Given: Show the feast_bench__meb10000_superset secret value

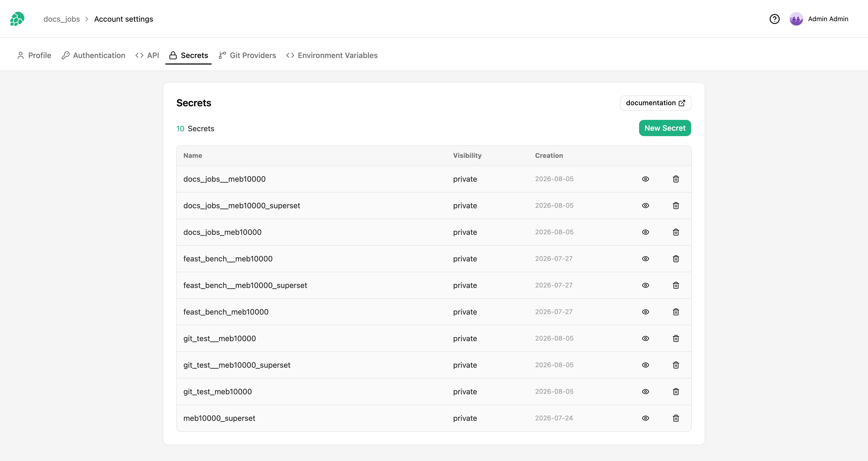Looking at the screenshot, I should 645,286.
